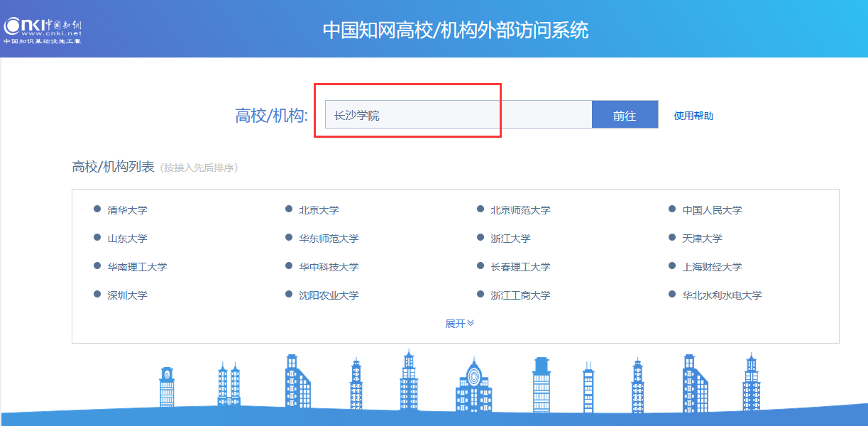
Task: Go to 华南理工大学 entry
Action: click(x=137, y=267)
